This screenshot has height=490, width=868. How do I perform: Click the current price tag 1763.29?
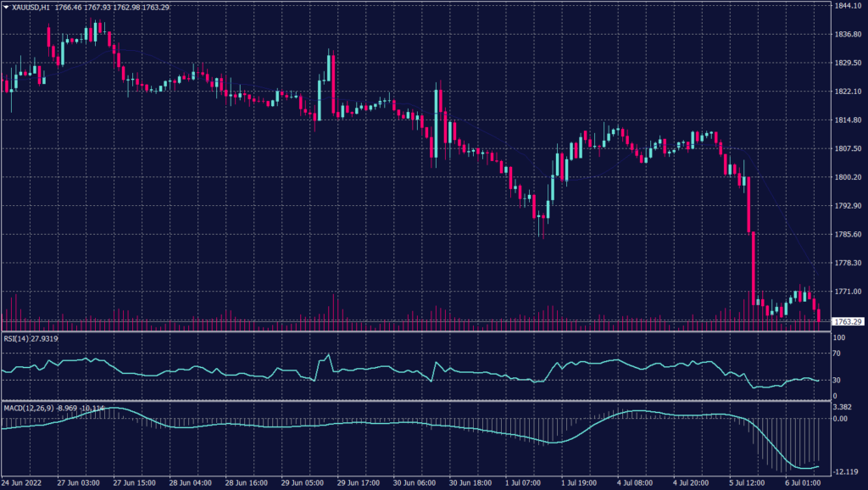click(848, 322)
